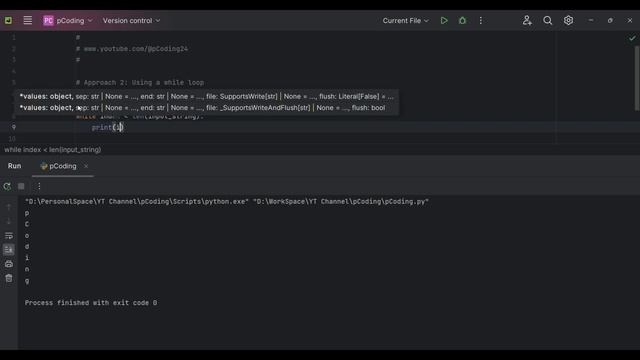
Task: Close the pCoding run tab
Action: (86, 166)
